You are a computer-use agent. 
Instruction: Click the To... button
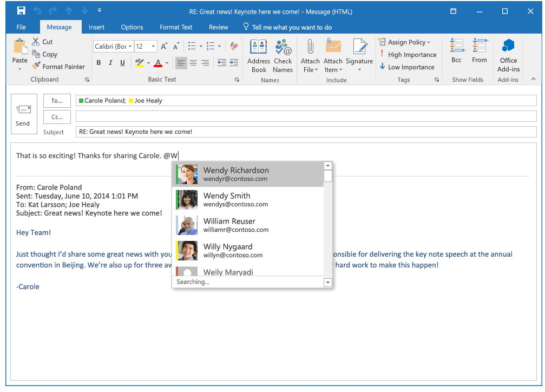point(57,101)
